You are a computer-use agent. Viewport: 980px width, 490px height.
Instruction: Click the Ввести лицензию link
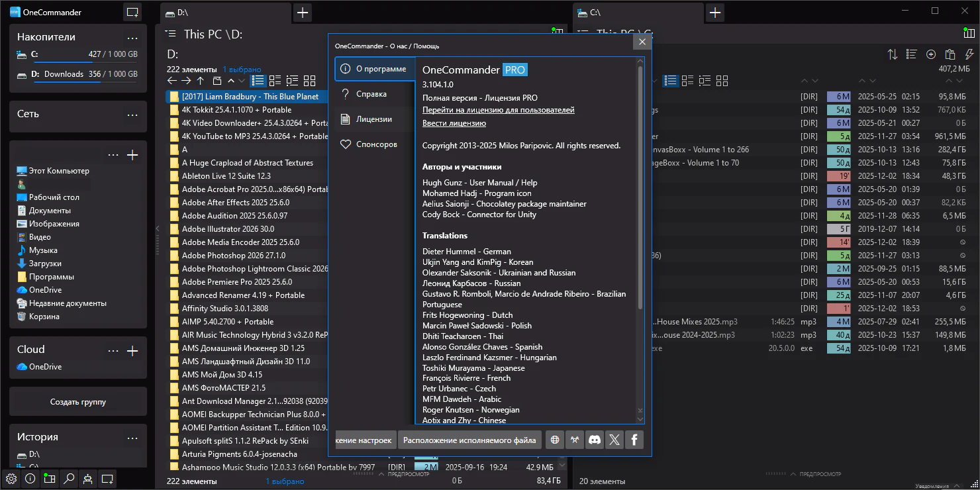pos(454,123)
